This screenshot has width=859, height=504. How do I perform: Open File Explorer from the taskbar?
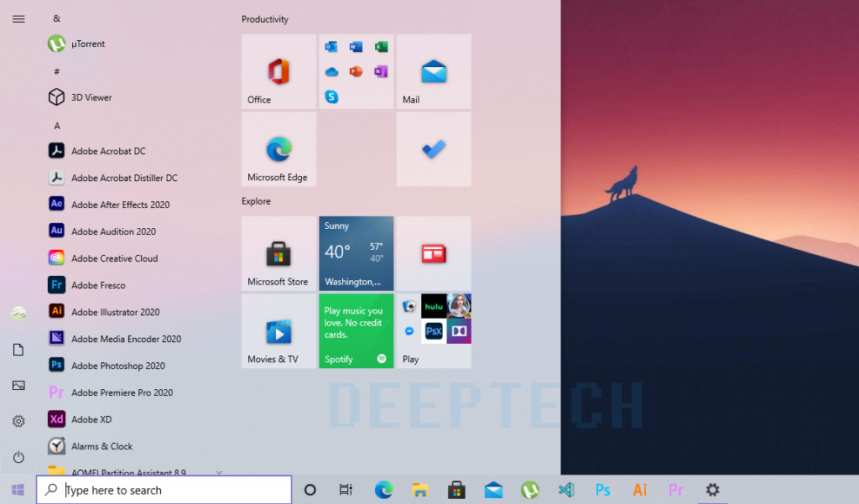point(420,490)
